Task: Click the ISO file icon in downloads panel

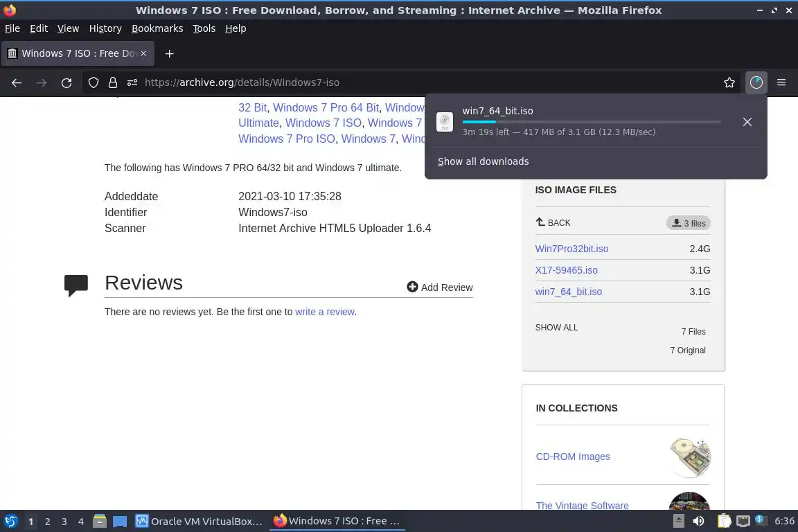Action: (x=445, y=122)
